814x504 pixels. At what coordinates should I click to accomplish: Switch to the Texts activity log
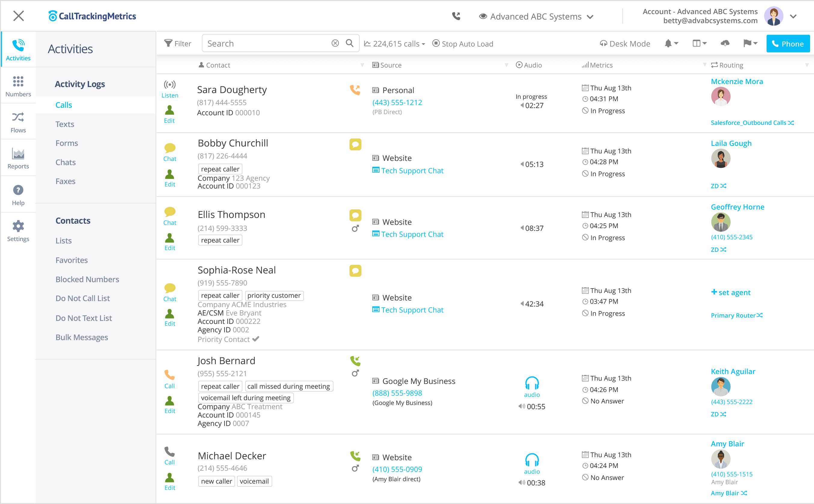click(x=64, y=124)
